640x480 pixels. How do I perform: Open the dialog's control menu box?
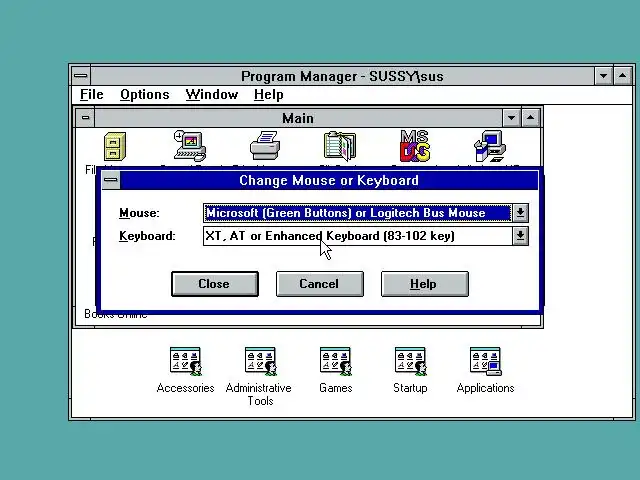[x=111, y=180]
